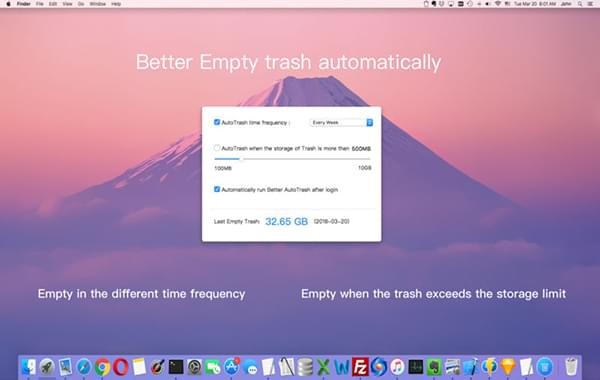The width and height of the screenshot is (600, 380).
Task: Open the Apple menu
Action: click(8, 4)
